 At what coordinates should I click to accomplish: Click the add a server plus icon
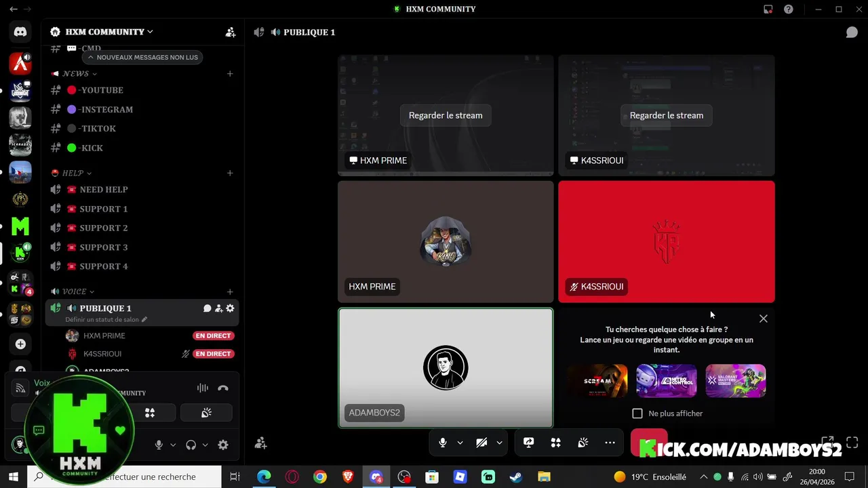point(20,344)
